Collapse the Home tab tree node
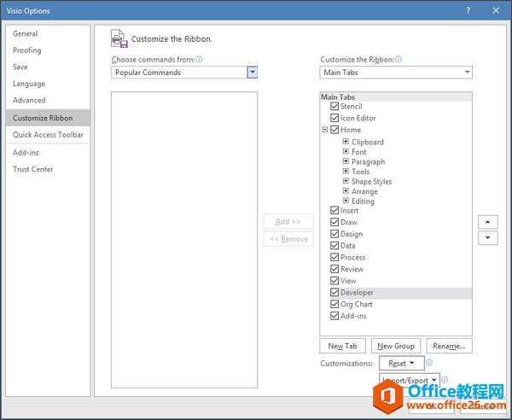 tap(324, 130)
